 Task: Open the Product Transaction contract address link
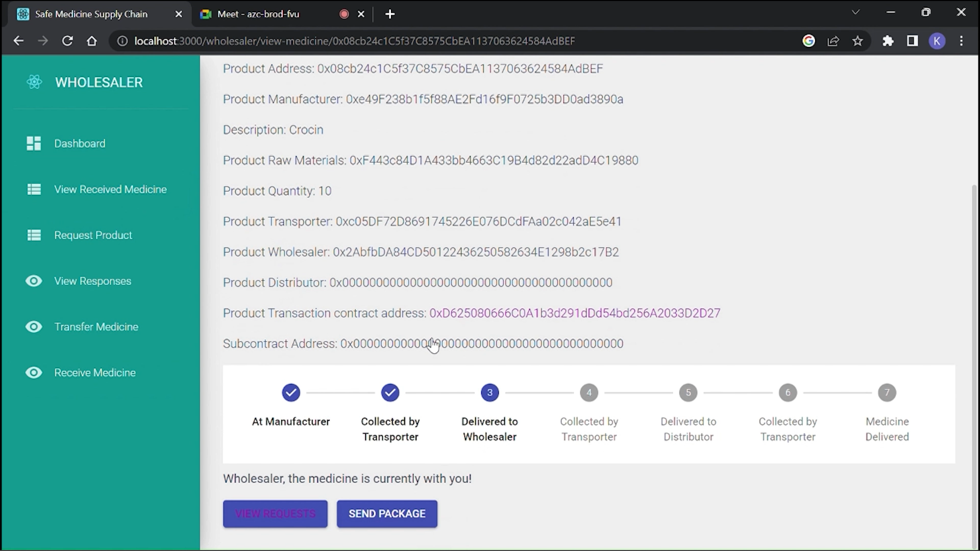click(576, 313)
